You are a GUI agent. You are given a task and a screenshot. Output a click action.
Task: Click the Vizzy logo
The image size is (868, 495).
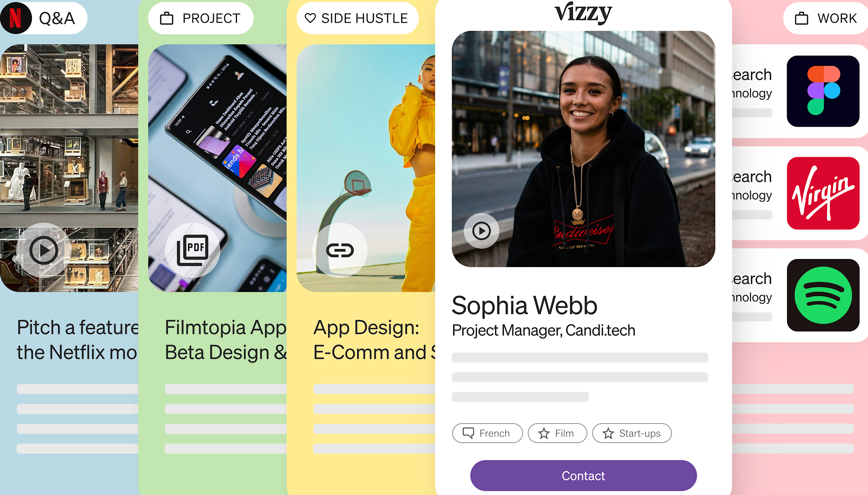pyautogui.click(x=583, y=13)
